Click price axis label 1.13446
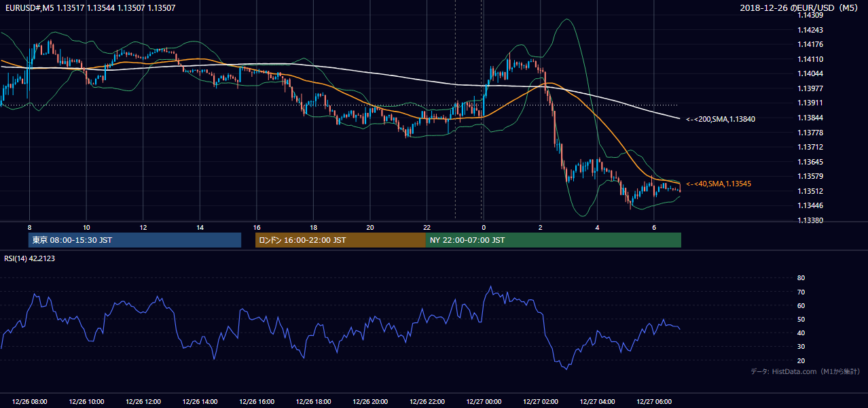This screenshot has width=868, height=408. [x=810, y=205]
